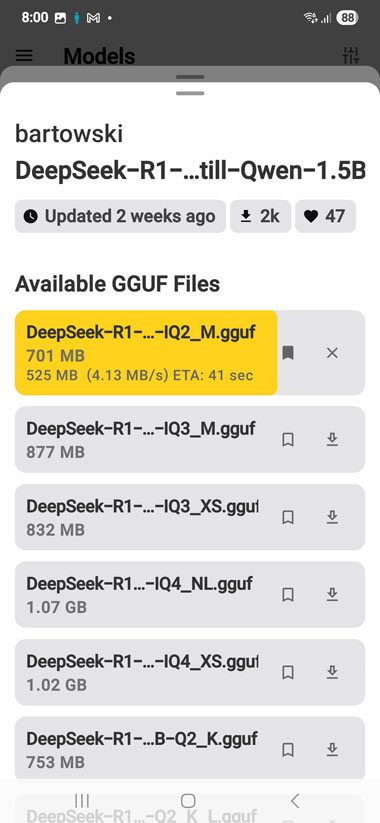Tap the bottom sheet drag handle
The width and height of the screenshot is (380, 823).
tap(190, 93)
